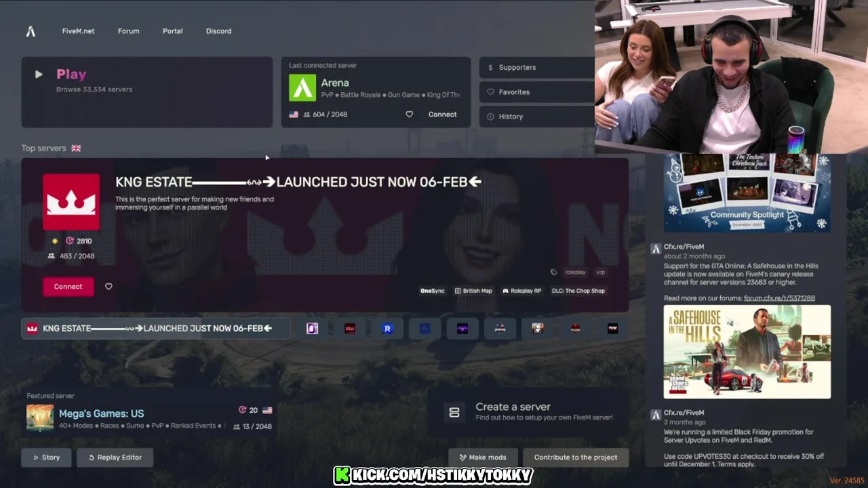868x488 pixels.
Task: Click the 'roleplay' tag
Action: [x=575, y=272]
